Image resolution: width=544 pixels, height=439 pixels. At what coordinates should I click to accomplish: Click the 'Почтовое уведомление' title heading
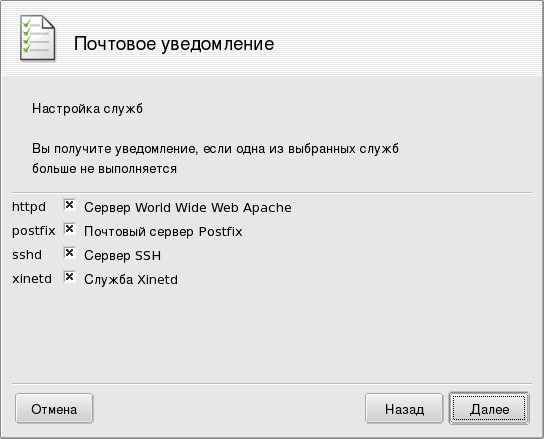point(174,44)
